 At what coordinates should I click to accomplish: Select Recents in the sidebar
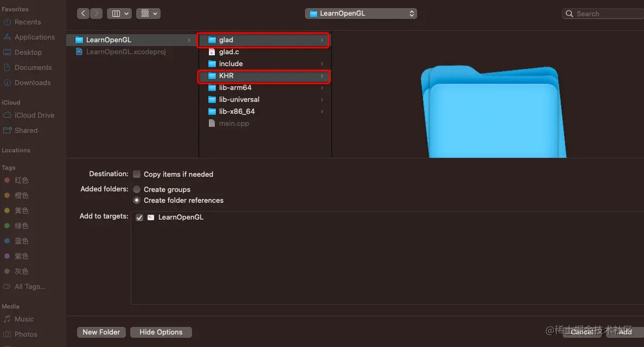click(27, 22)
